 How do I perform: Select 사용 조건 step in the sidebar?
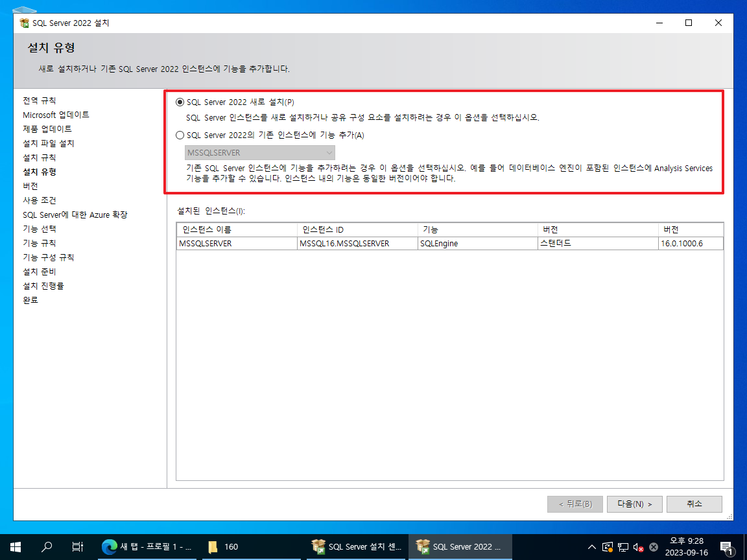tap(40, 200)
